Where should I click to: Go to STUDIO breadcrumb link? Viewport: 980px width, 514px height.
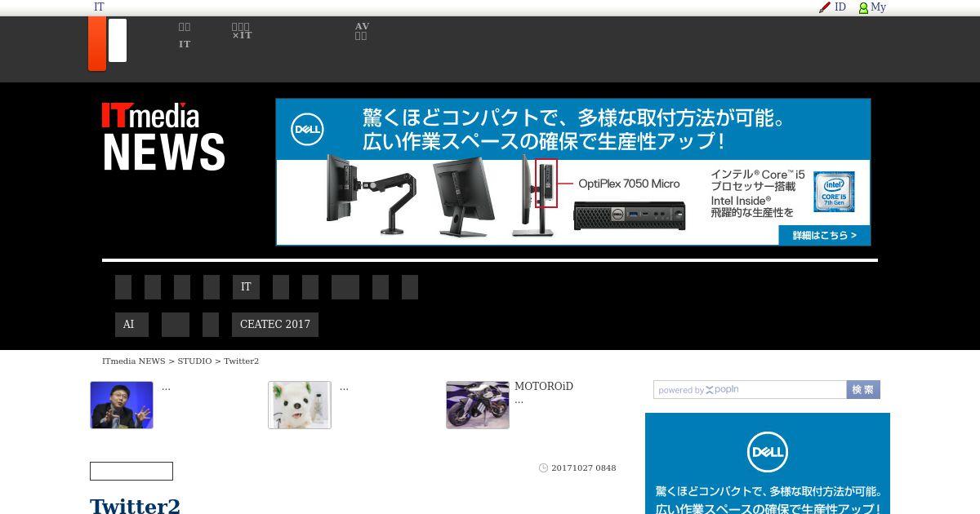pyautogui.click(x=194, y=361)
